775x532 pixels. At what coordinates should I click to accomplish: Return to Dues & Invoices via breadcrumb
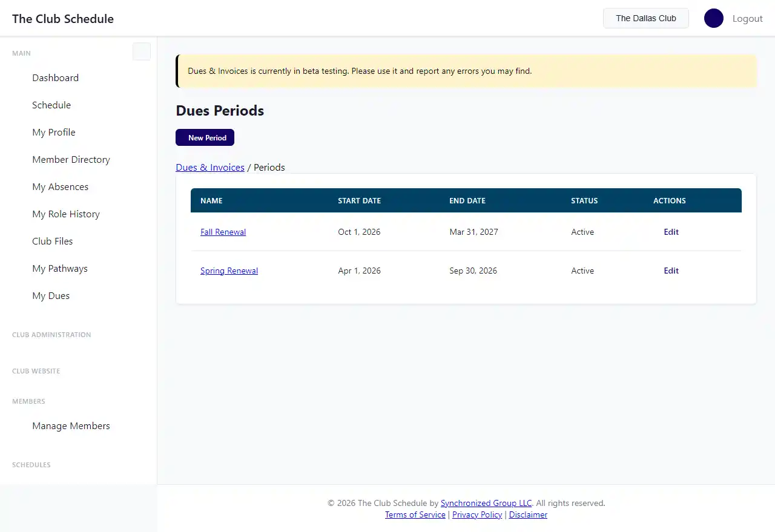(x=210, y=167)
